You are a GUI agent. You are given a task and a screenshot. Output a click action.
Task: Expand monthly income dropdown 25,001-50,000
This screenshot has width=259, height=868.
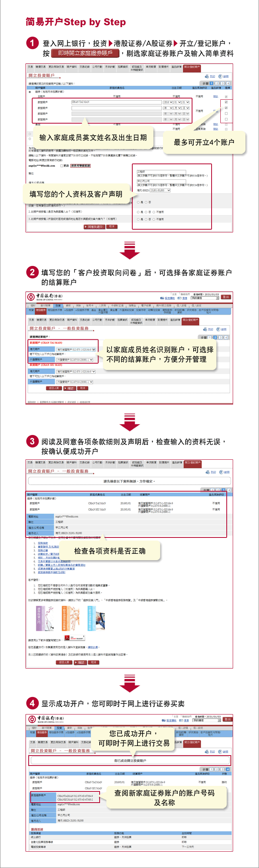click(x=160, y=190)
